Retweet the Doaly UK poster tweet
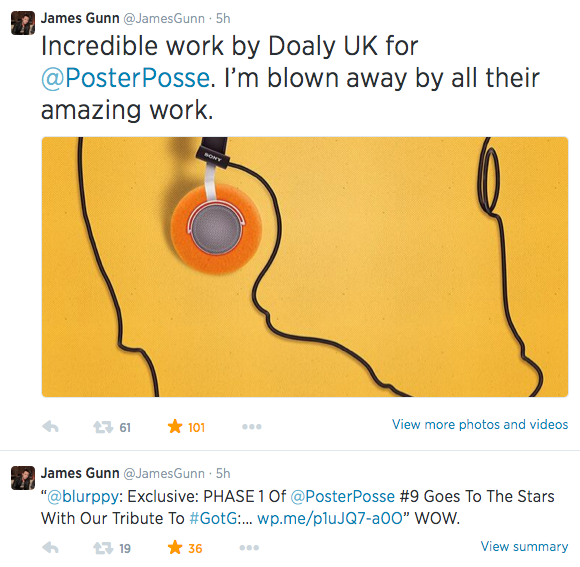This screenshot has width=580, height=567. (103, 427)
